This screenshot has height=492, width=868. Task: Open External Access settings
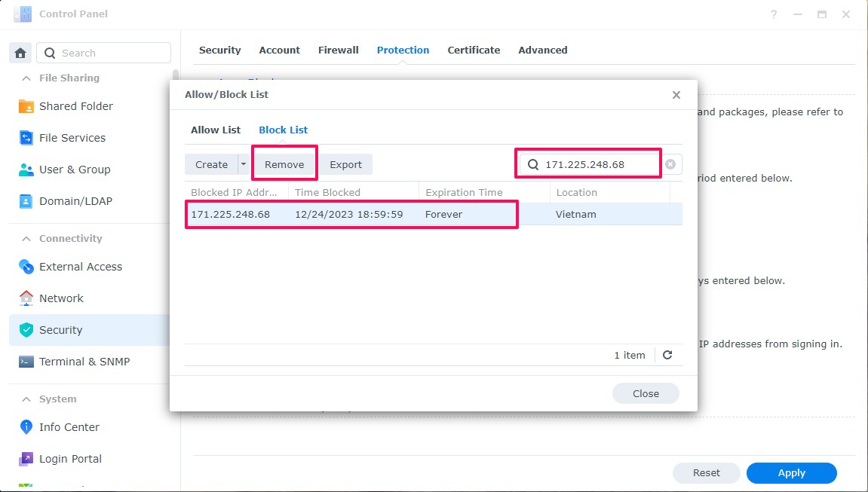80,267
